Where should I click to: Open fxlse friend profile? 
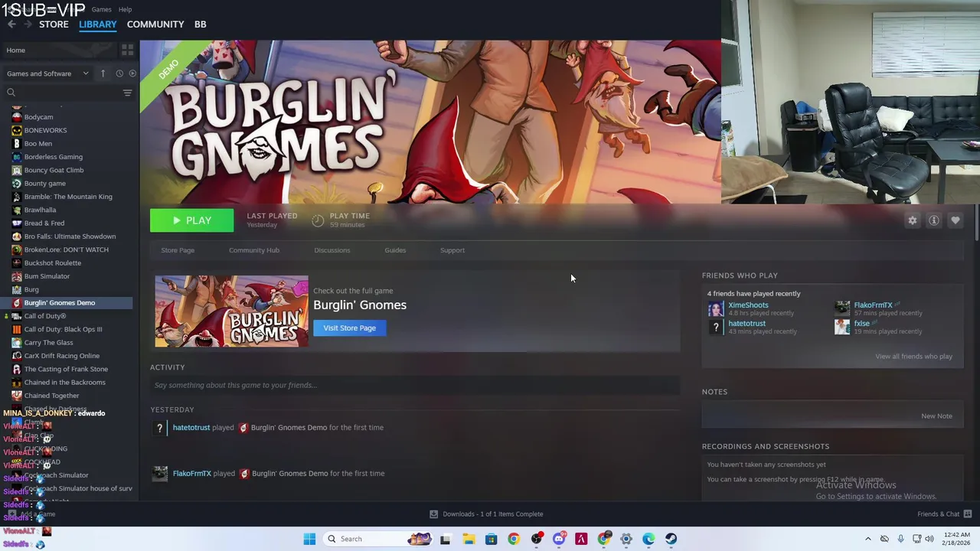coord(861,324)
